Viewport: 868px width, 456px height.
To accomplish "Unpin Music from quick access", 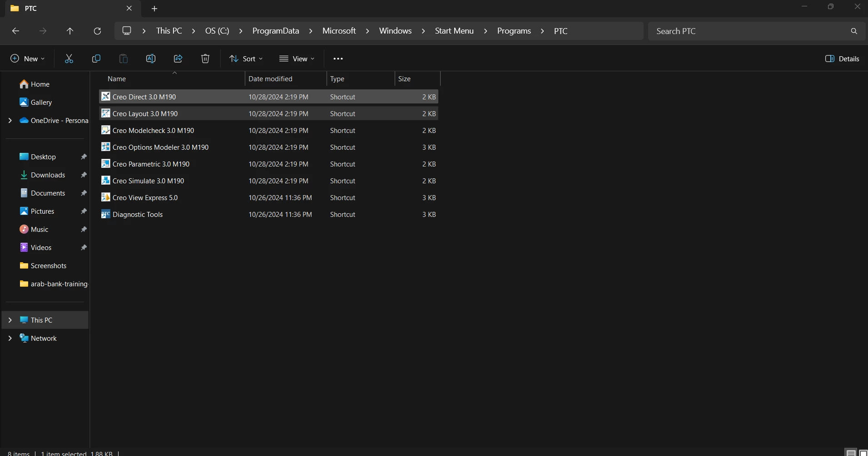I will pyautogui.click(x=84, y=229).
